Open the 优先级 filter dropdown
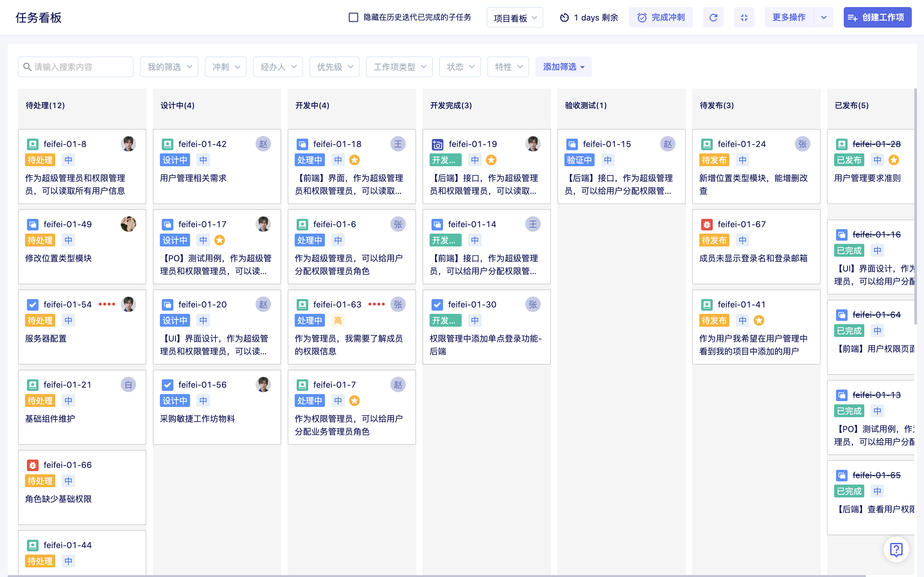 pyautogui.click(x=334, y=67)
